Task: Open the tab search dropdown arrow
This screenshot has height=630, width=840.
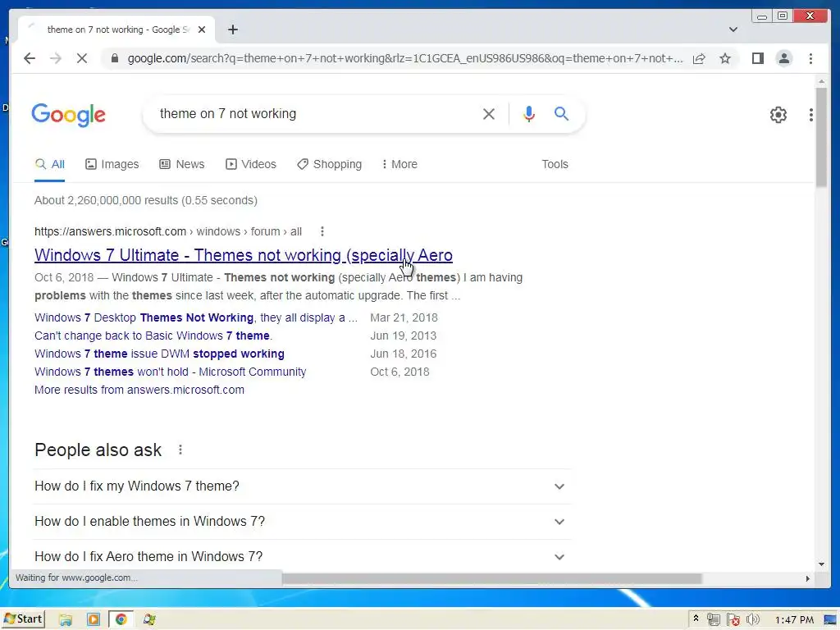Action: click(733, 30)
